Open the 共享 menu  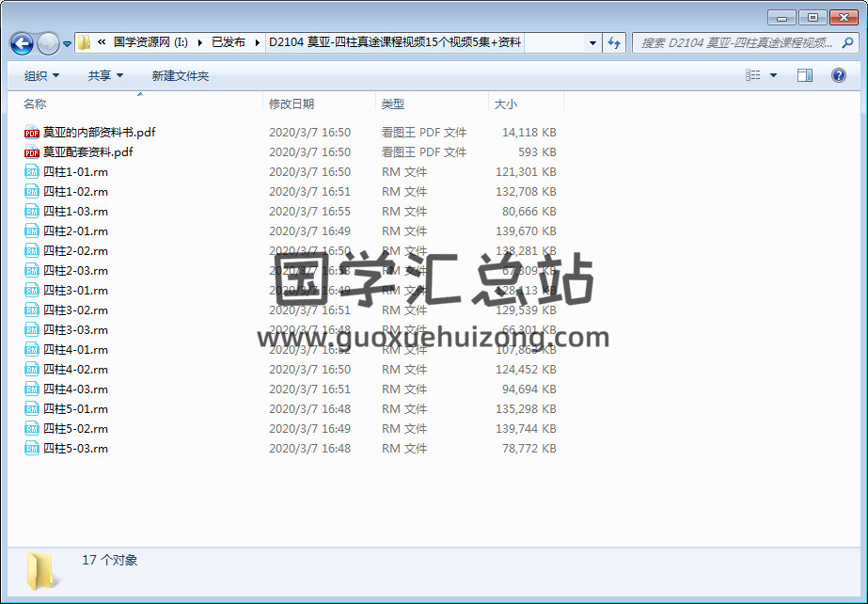click(x=105, y=76)
